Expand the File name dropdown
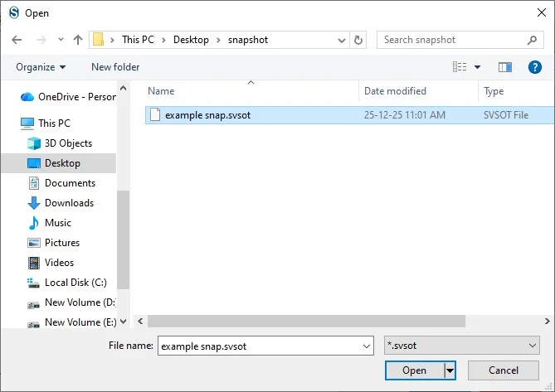The image size is (555, 392). click(x=367, y=346)
